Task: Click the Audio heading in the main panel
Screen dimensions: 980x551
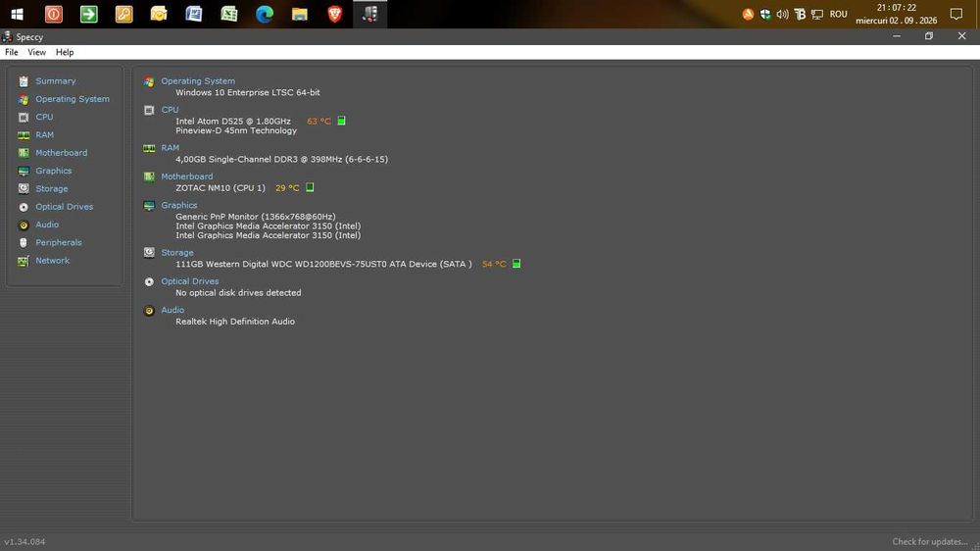Action: 172,310
